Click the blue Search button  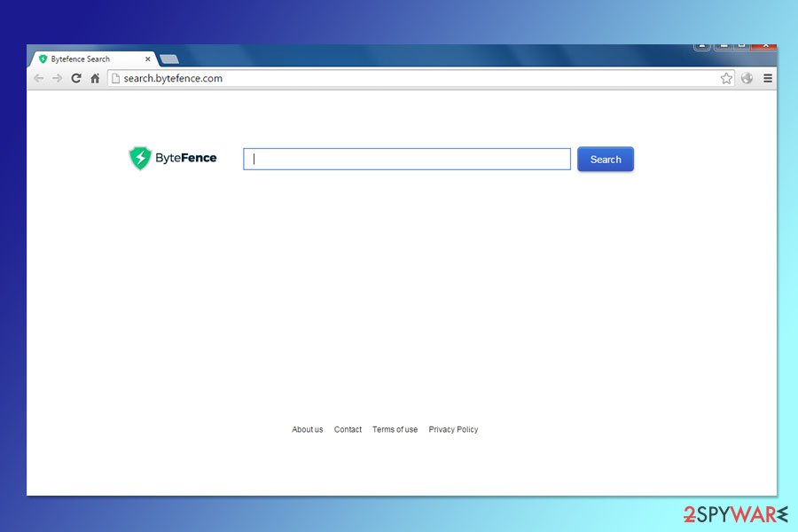(605, 160)
